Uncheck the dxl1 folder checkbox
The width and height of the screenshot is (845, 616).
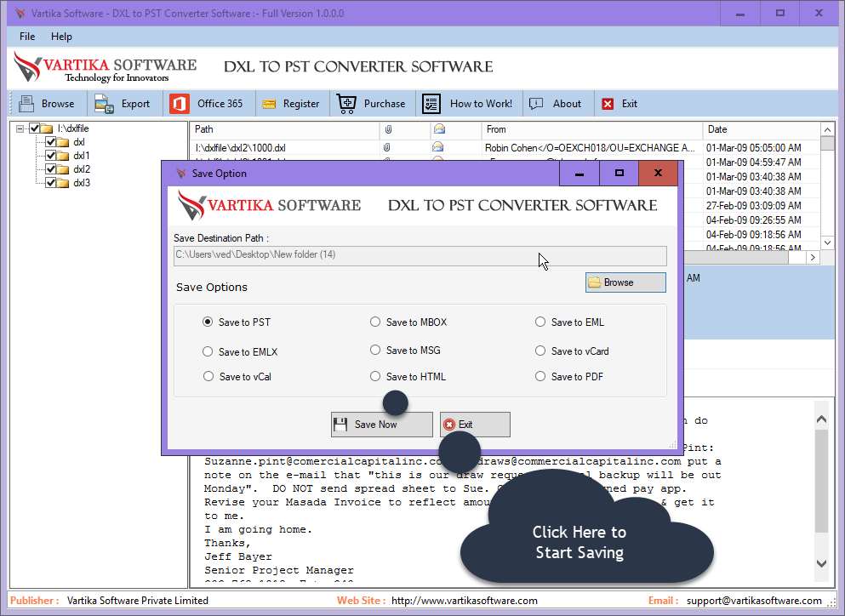click(x=51, y=155)
